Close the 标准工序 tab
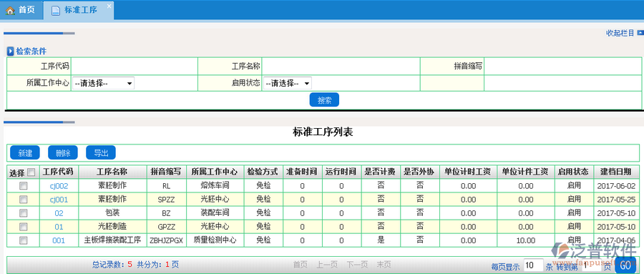Viewport: 644px width, 274px height. (x=109, y=6)
